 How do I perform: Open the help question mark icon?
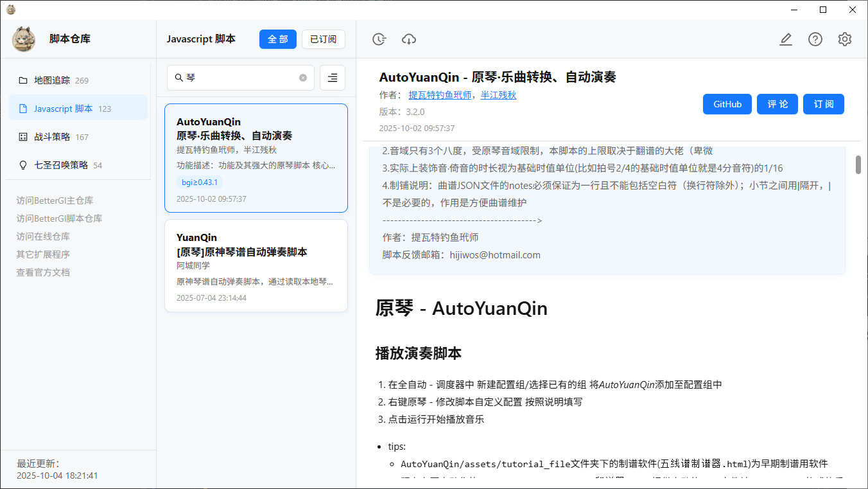coord(815,39)
